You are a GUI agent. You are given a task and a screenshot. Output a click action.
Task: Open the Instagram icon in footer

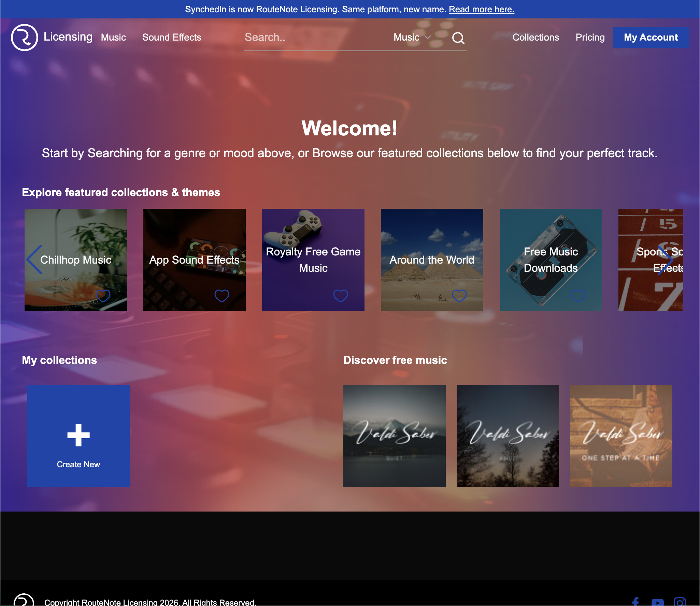point(680,602)
